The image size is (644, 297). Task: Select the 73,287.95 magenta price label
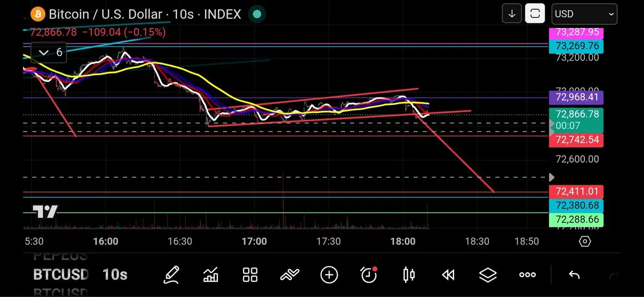[576, 32]
